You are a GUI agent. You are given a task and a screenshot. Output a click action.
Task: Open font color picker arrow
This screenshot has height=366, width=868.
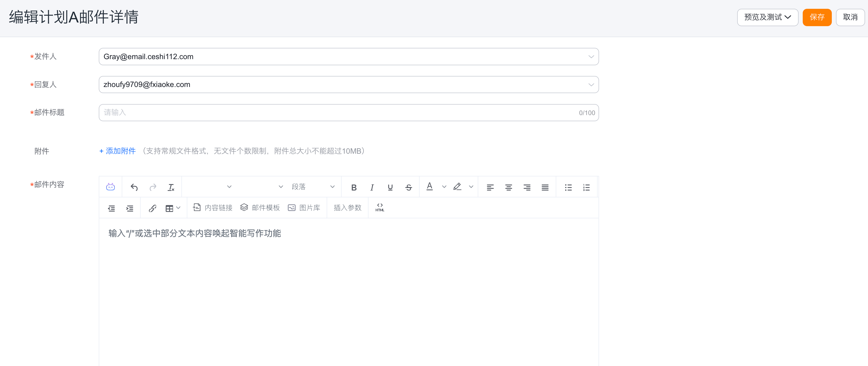(x=444, y=187)
